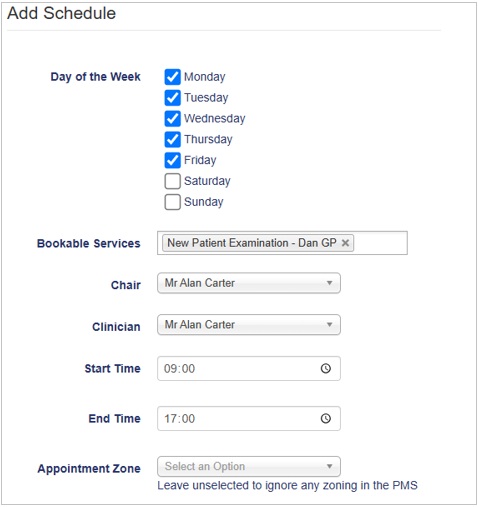Untick the Wednesday checkbox
This screenshot has width=478, height=507.
pyautogui.click(x=172, y=118)
